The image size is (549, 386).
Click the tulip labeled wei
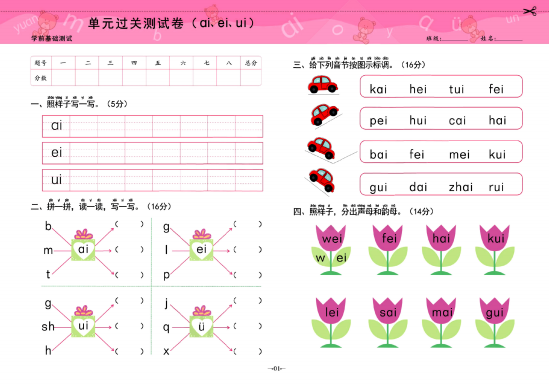coord(331,250)
